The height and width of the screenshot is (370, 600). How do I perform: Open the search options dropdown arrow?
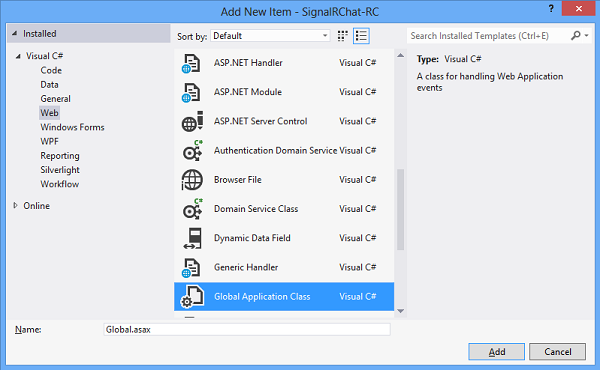(587, 36)
